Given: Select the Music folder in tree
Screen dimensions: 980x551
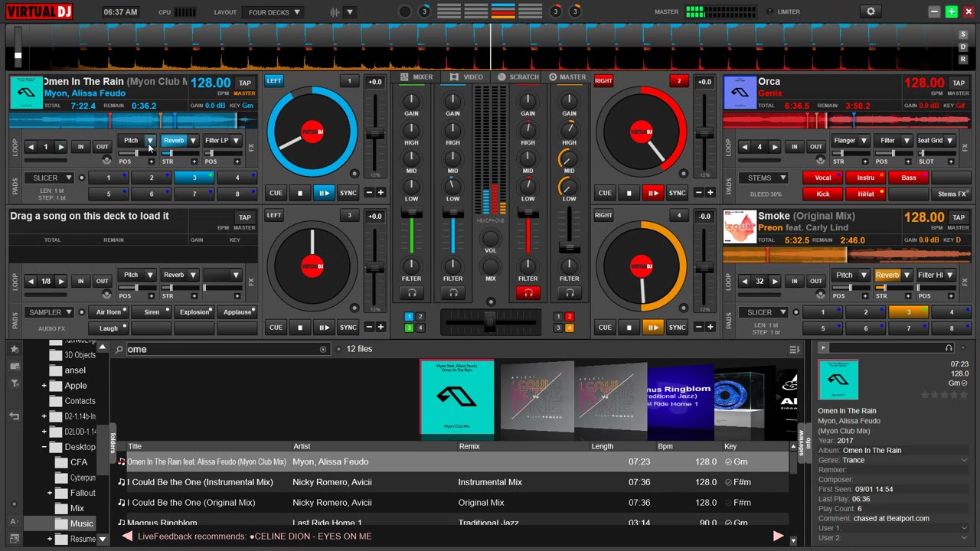Looking at the screenshot, I should (81, 523).
